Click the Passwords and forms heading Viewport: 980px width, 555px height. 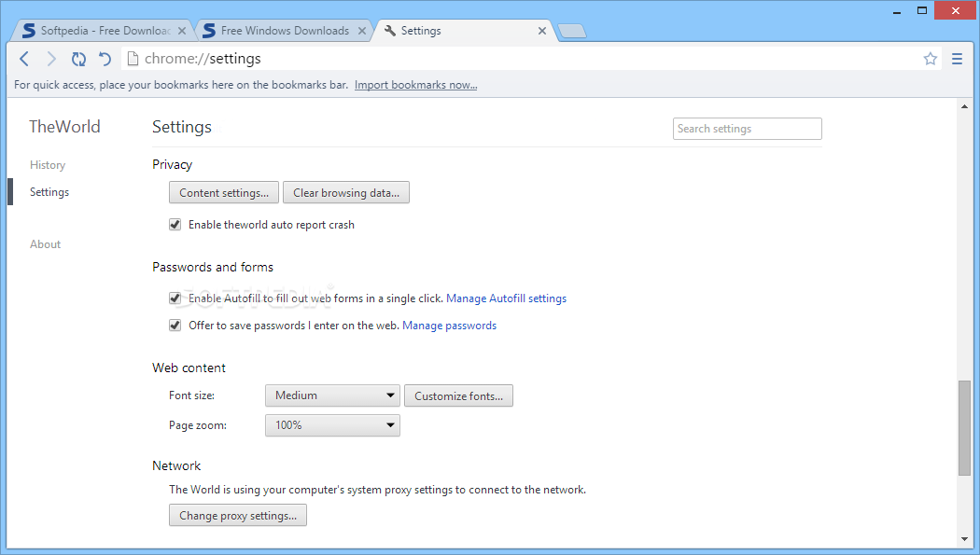coord(213,267)
